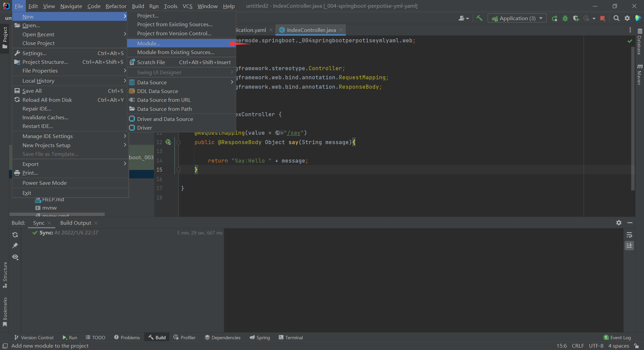Open the Event Log

pyautogui.click(x=617, y=338)
